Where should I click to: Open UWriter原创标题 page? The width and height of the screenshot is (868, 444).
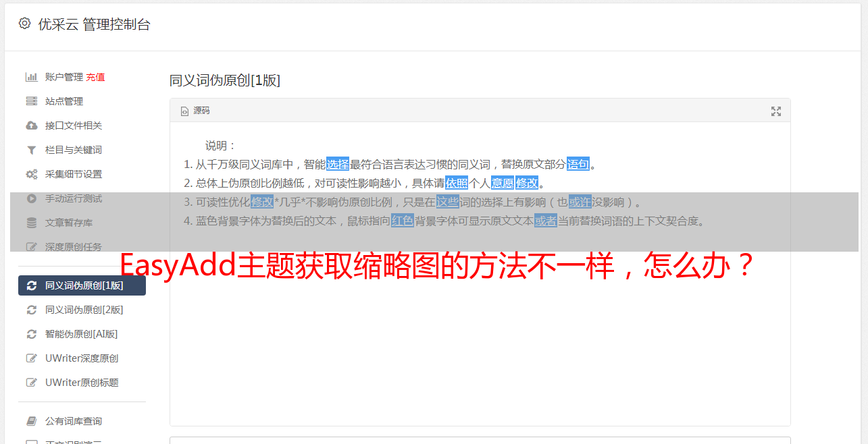82,383
